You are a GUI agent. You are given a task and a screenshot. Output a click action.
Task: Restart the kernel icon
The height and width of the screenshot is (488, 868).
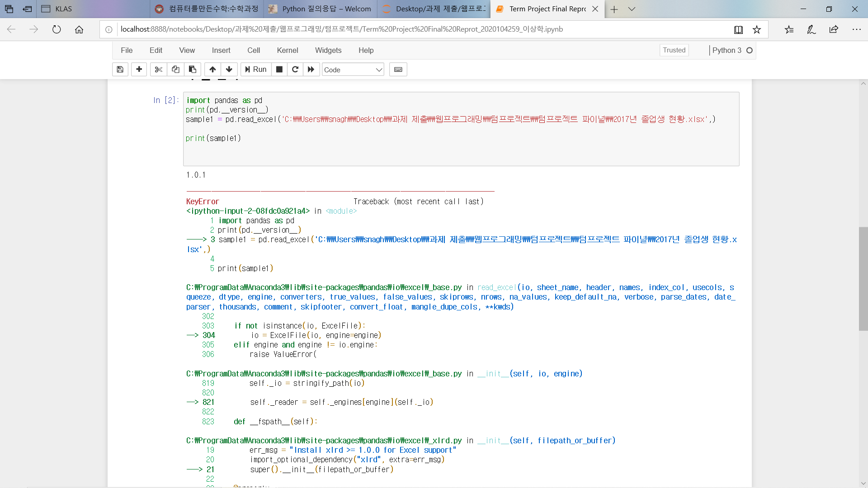(295, 70)
